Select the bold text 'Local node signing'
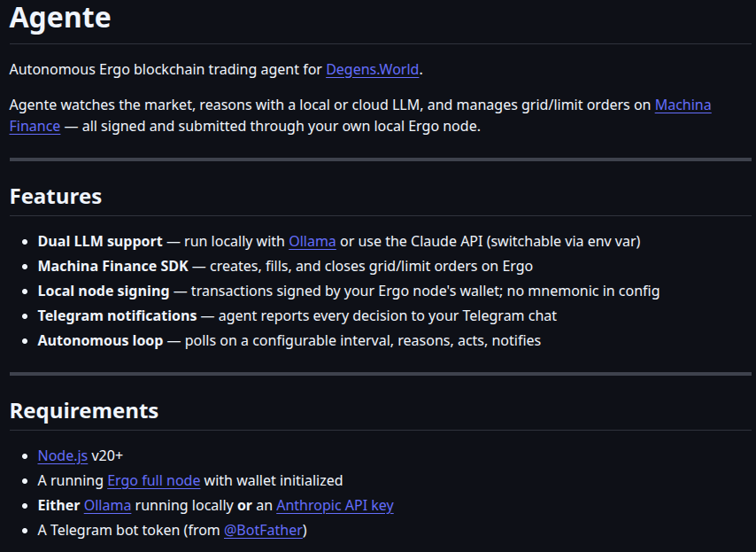Image resolution: width=756 pixels, height=552 pixels. click(104, 291)
